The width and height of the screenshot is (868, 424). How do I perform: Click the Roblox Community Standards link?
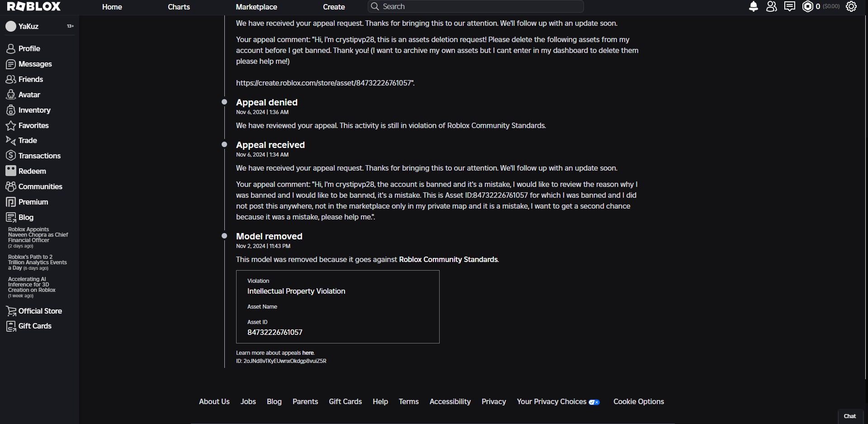click(x=448, y=259)
